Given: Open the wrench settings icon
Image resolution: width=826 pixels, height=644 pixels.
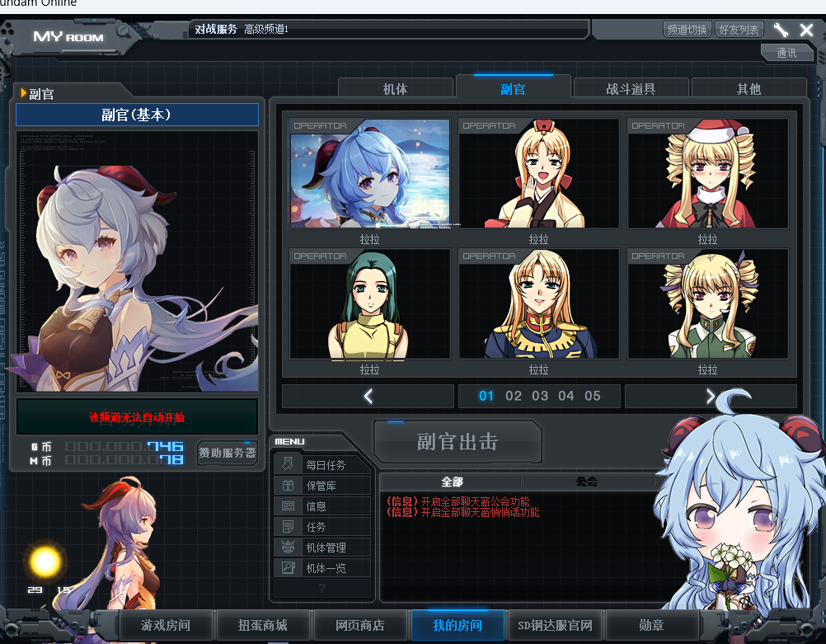Looking at the screenshot, I should (x=780, y=30).
